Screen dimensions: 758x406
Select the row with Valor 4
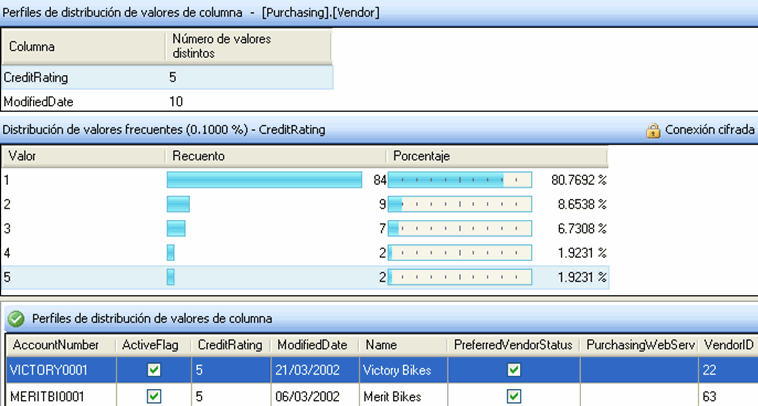(305, 253)
